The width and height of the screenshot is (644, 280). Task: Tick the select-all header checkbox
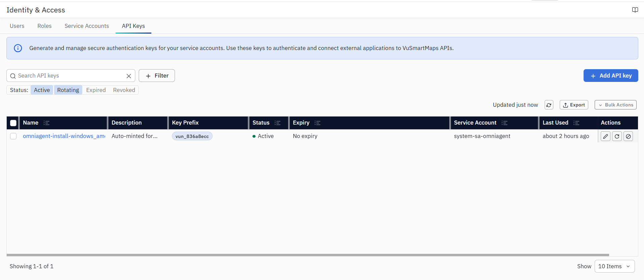click(13, 123)
